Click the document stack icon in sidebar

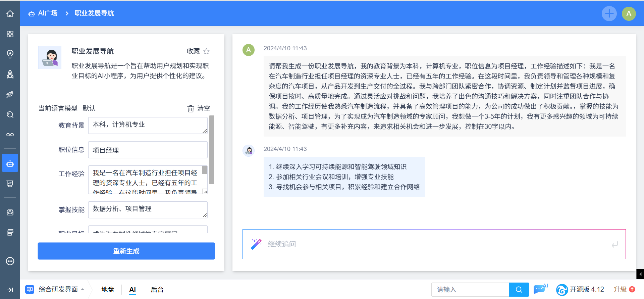click(10, 212)
